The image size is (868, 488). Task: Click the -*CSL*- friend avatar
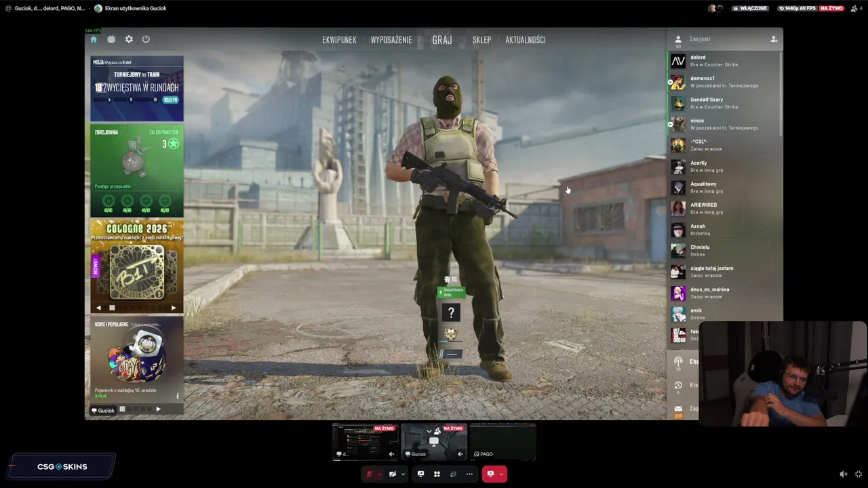[x=678, y=145]
